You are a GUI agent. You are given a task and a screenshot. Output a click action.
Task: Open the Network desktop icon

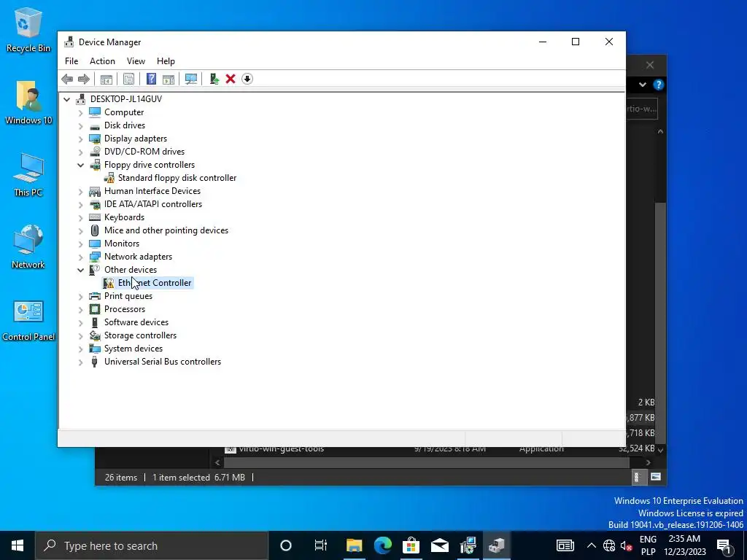[28, 246]
